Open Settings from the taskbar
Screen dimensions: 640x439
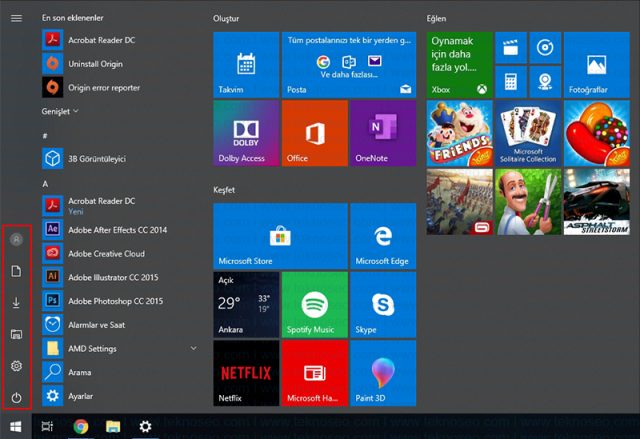145,427
